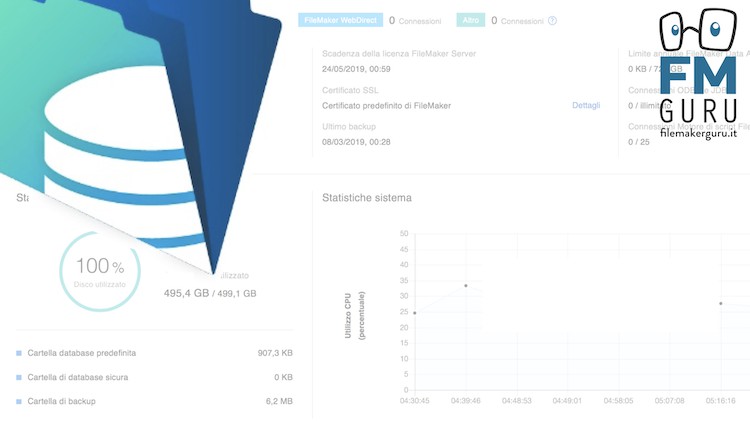Image resolution: width=750 pixels, height=422 pixels.
Task: Select the Cartella di database sicura label
Action: coord(77,378)
